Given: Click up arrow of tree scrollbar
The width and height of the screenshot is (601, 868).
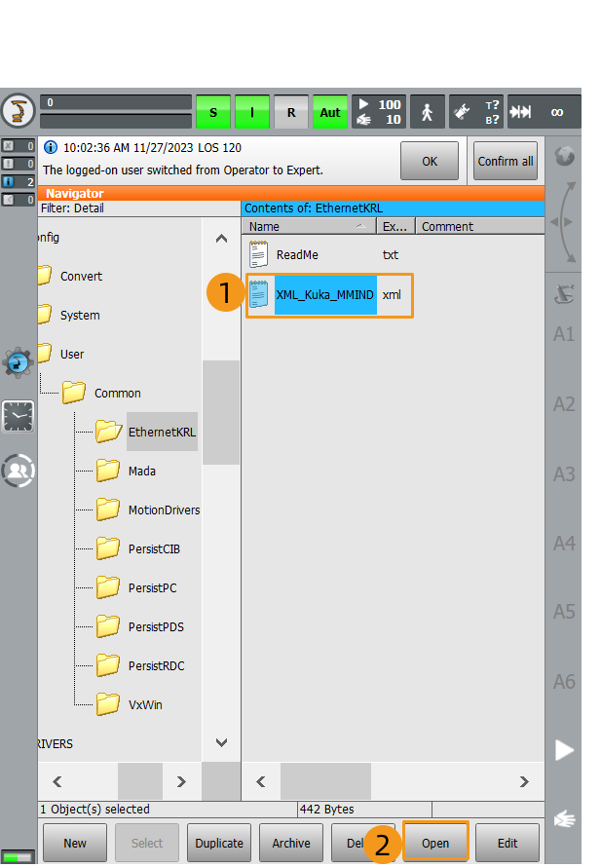Looking at the screenshot, I should 221,239.
